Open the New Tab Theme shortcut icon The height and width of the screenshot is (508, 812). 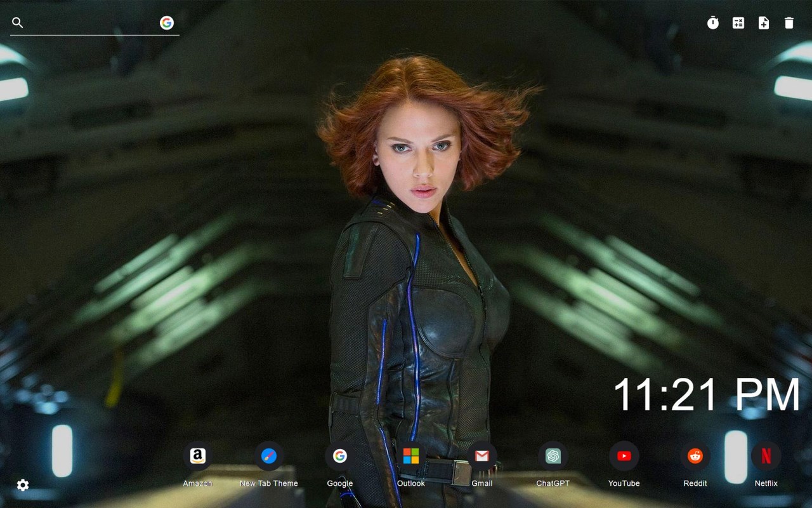coord(269,456)
